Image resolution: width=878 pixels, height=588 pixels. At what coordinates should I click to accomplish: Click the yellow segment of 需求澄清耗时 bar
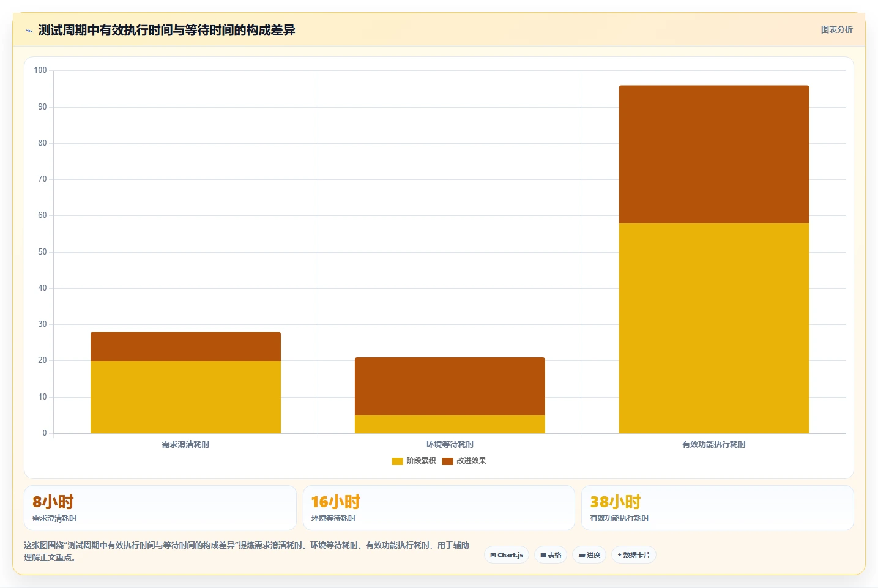coord(185,397)
